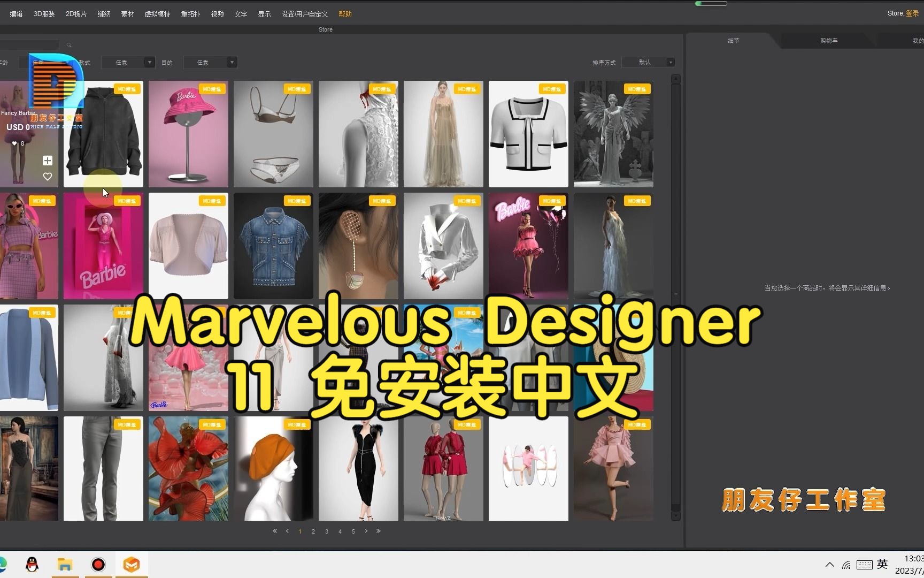Open the 设置/用户自定义 menu
Viewport: 924px width, 578px height.
pos(305,14)
